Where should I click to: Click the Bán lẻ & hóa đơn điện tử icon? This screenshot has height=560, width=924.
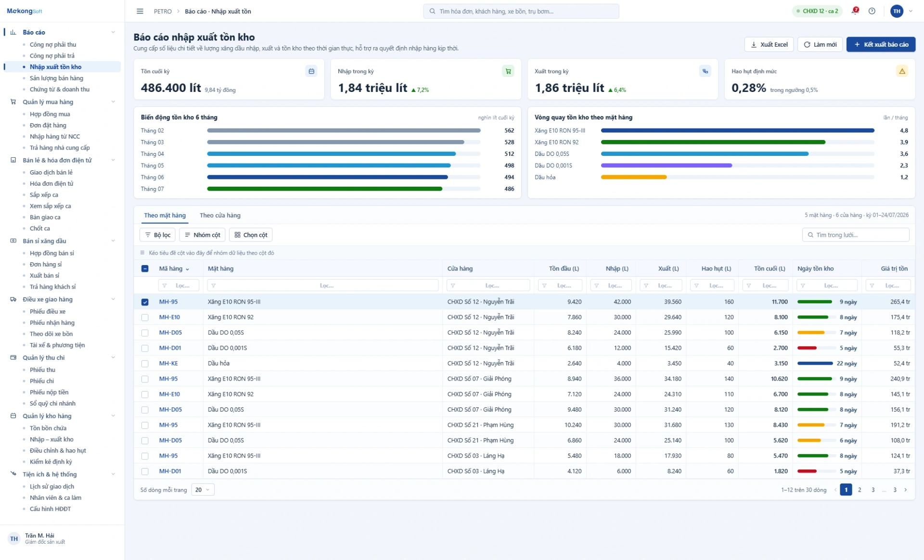point(13,160)
